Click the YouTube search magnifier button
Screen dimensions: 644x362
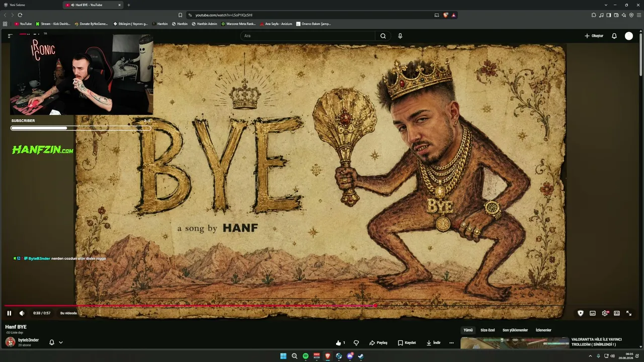coord(383,36)
